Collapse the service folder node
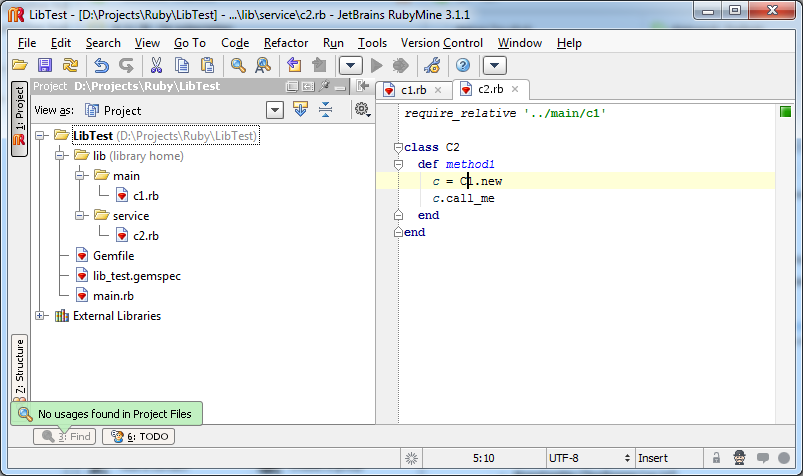The height and width of the screenshot is (476, 803). pyautogui.click(x=79, y=215)
